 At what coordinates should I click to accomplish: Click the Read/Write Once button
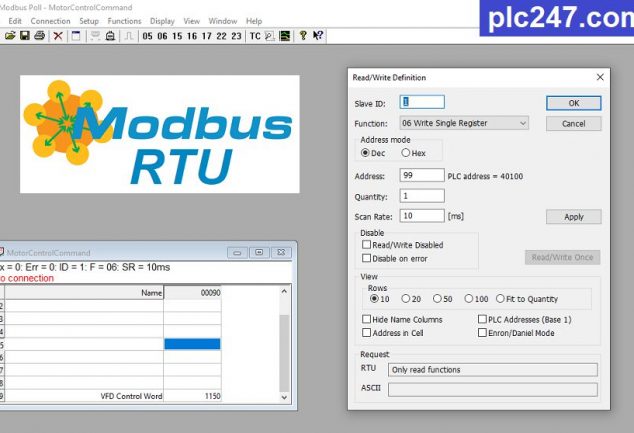pos(562,257)
